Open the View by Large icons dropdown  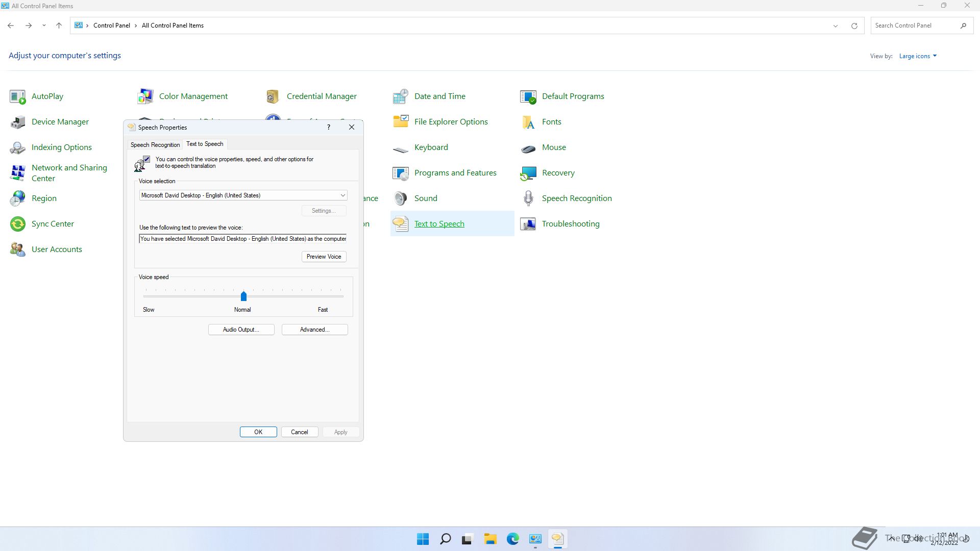click(918, 56)
